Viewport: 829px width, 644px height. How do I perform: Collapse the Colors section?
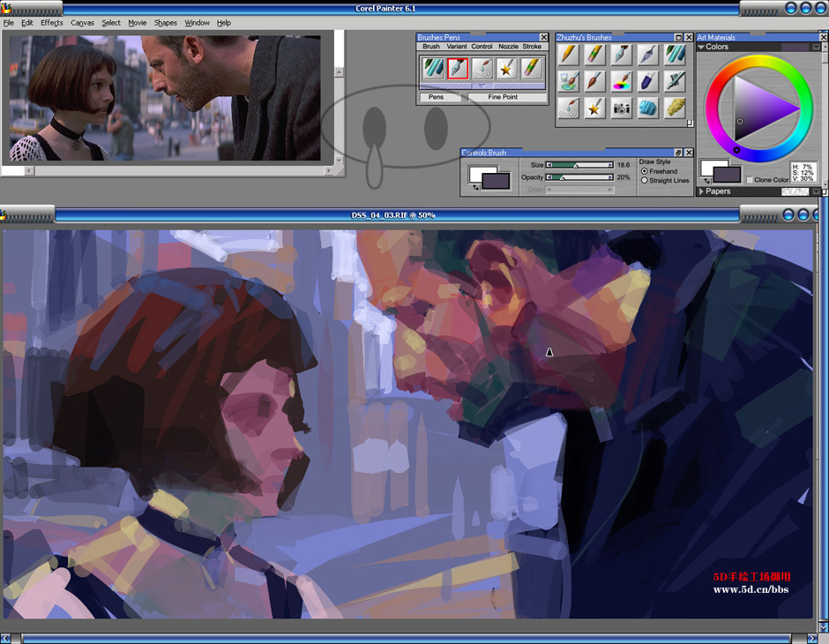click(x=701, y=47)
